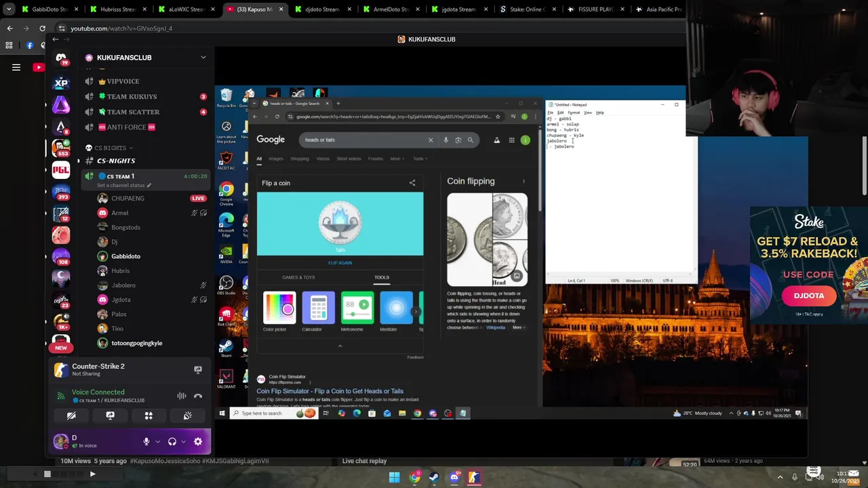Open Videos search results tab
The height and width of the screenshot is (488, 868).
click(323, 159)
